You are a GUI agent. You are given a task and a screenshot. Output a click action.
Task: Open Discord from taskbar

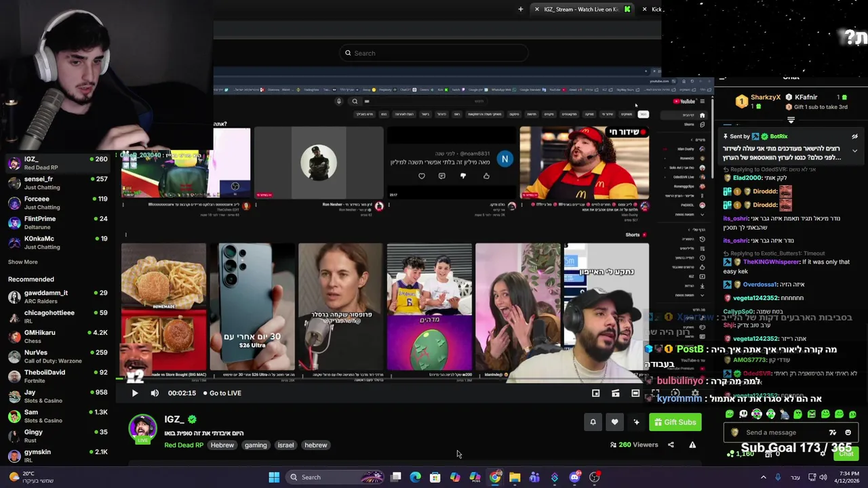click(x=574, y=477)
